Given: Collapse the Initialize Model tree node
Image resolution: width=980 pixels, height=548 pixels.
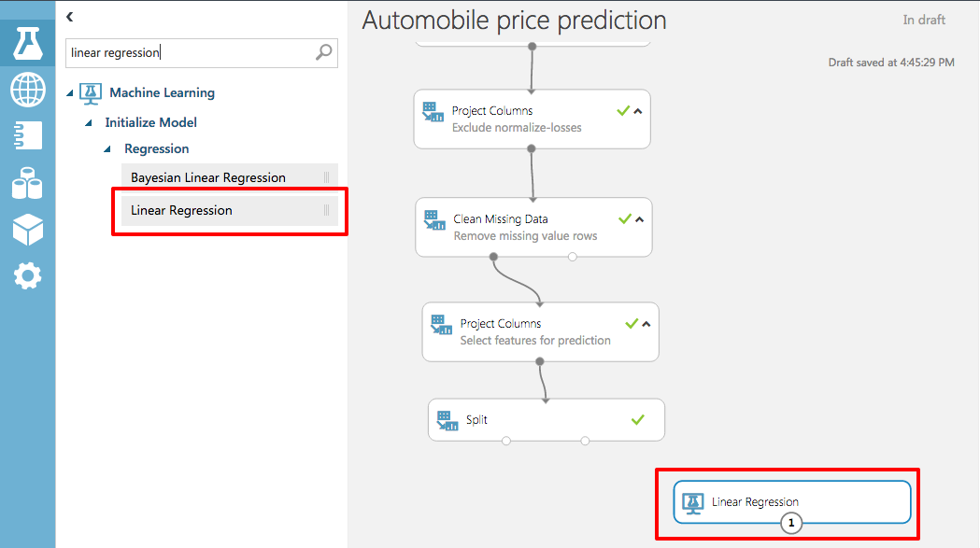Looking at the screenshot, I should (89, 123).
